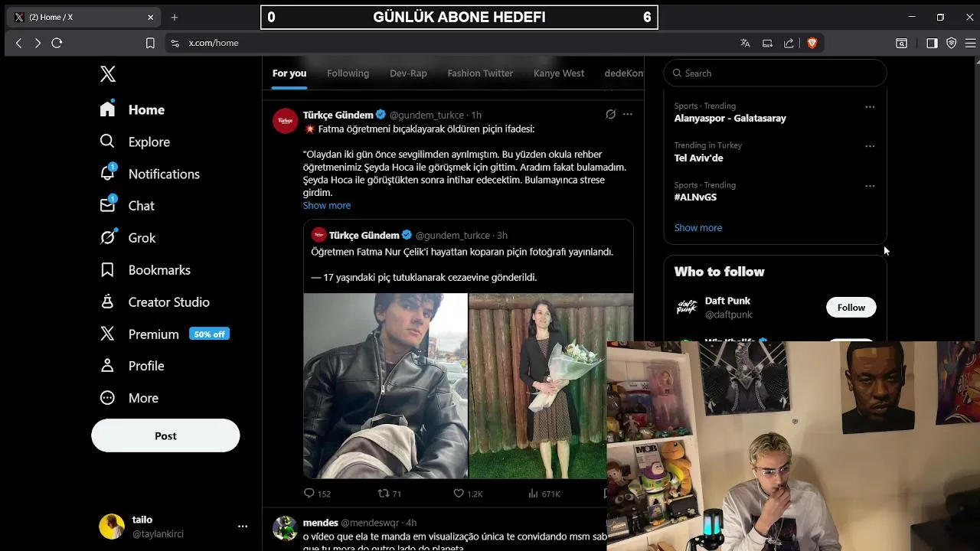Image resolution: width=980 pixels, height=551 pixels.
Task: Open more options on Türkçe Gündem post
Action: 628,114
